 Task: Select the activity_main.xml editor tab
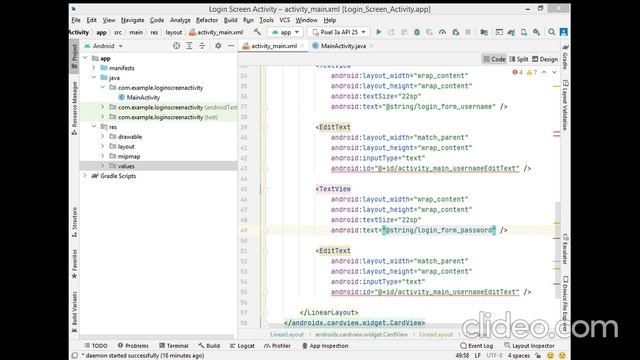pyautogui.click(x=273, y=46)
